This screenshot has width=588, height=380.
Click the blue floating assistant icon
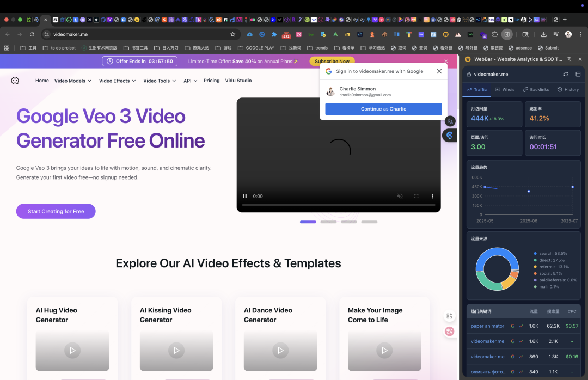(450, 136)
